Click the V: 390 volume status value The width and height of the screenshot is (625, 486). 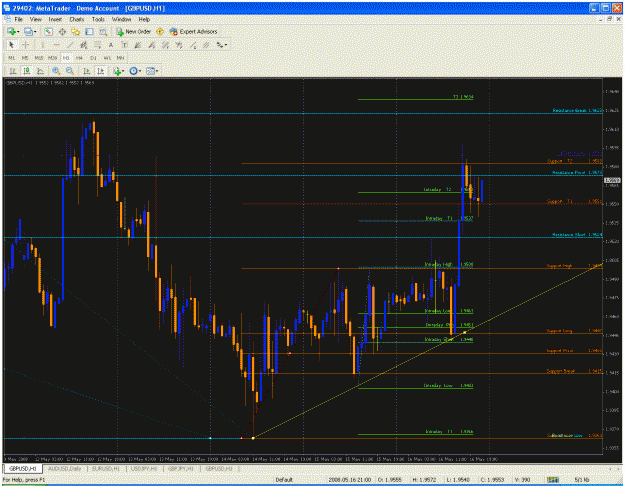coord(521,480)
